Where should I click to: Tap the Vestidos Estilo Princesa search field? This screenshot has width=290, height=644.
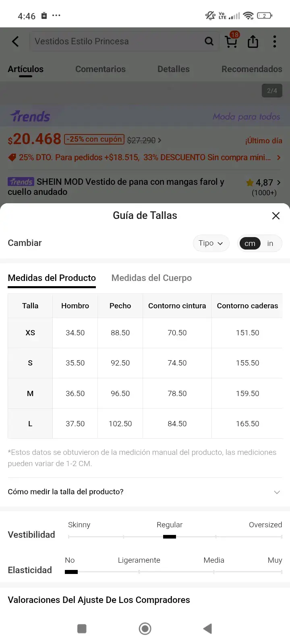[117, 41]
